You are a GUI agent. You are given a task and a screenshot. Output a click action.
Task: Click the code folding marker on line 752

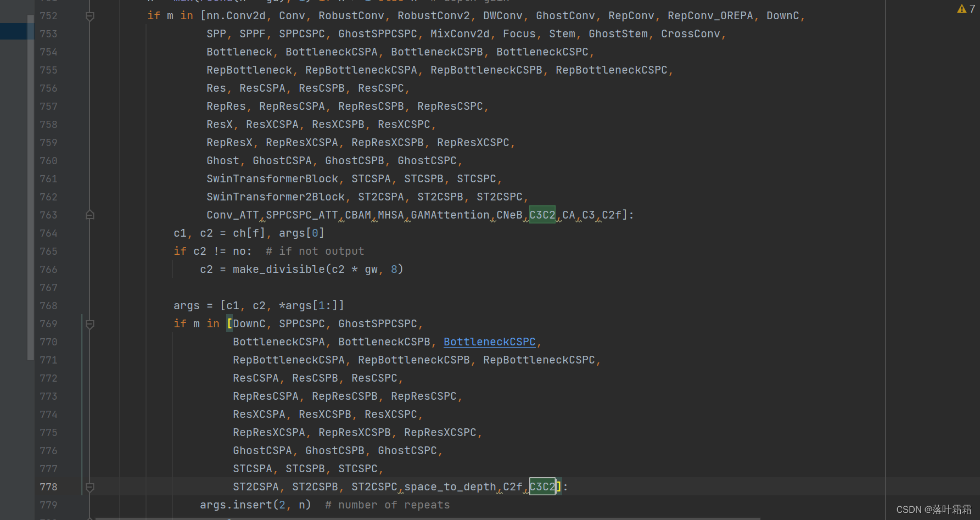coord(89,16)
